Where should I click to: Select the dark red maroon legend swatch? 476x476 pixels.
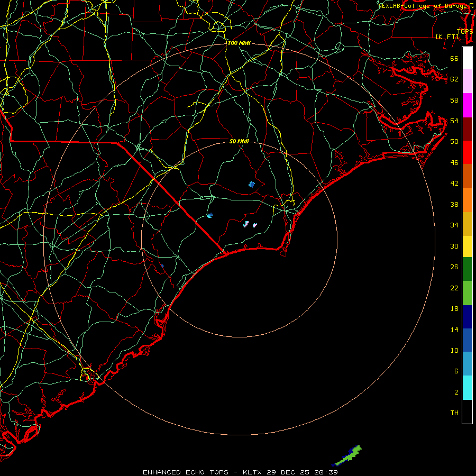467,129
